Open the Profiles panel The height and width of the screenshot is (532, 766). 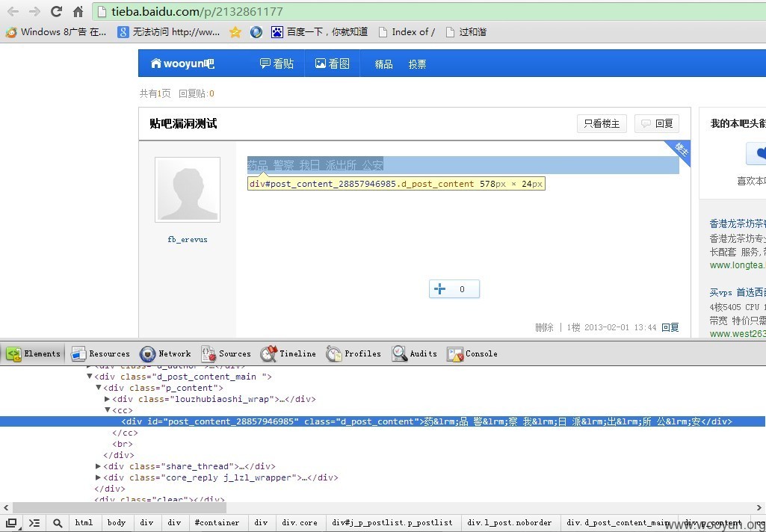(x=353, y=353)
